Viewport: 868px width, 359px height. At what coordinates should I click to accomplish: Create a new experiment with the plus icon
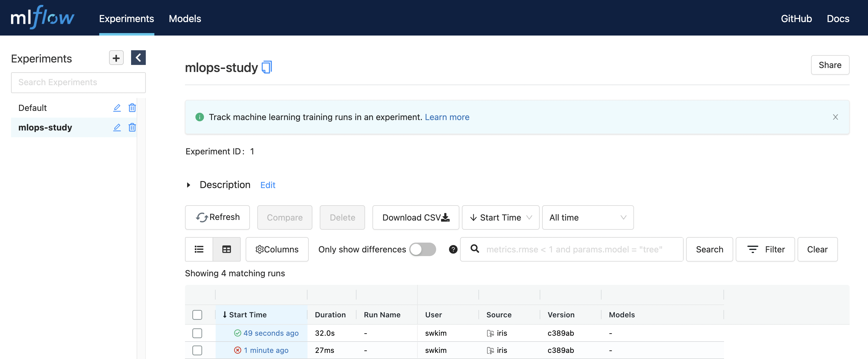[x=116, y=58]
